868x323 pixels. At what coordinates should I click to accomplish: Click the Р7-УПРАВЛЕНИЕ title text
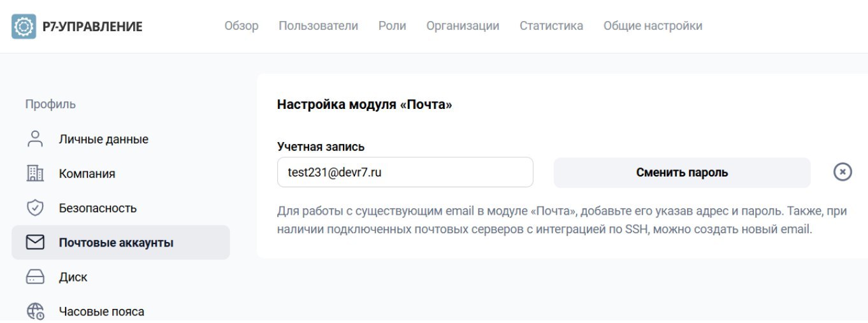(x=92, y=26)
